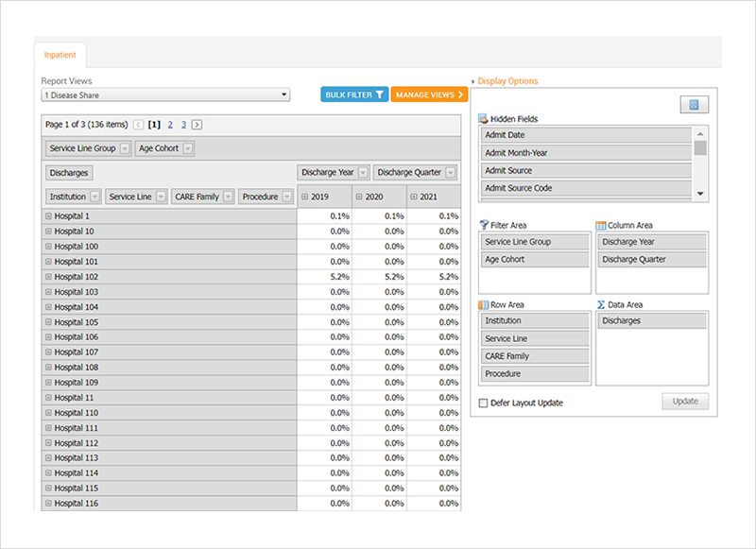Enable Defer Layout Update checkbox
This screenshot has height=549, width=756.
[483, 403]
